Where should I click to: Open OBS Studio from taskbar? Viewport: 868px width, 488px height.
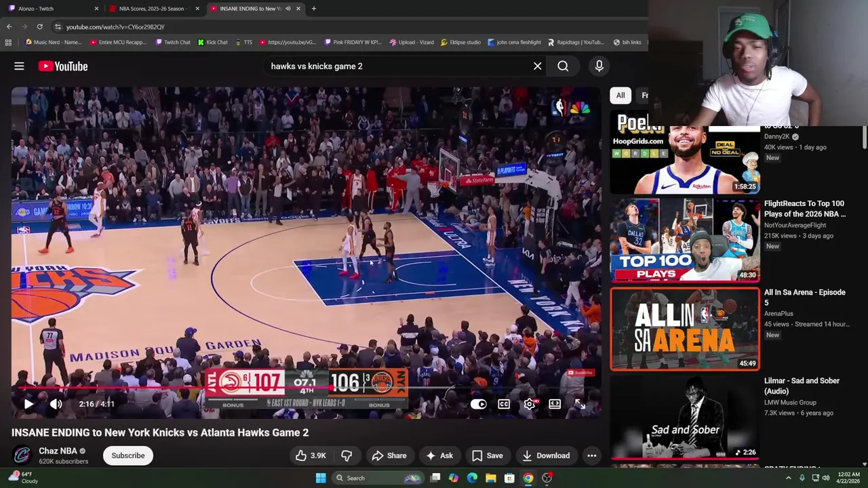click(547, 478)
